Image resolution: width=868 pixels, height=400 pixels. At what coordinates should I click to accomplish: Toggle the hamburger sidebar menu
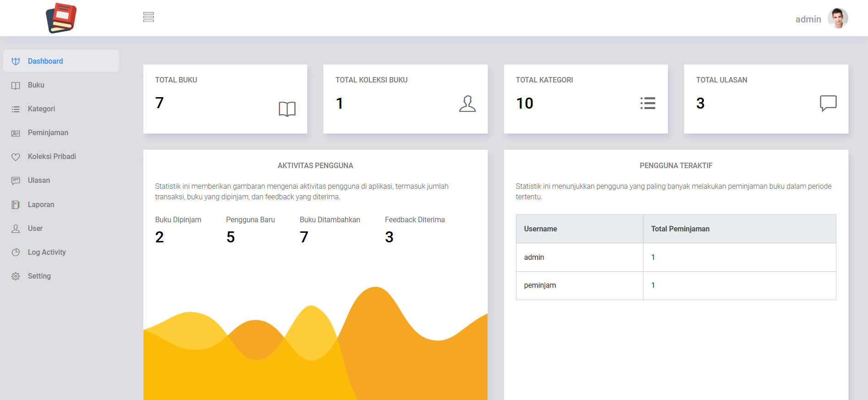[x=148, y=17]
